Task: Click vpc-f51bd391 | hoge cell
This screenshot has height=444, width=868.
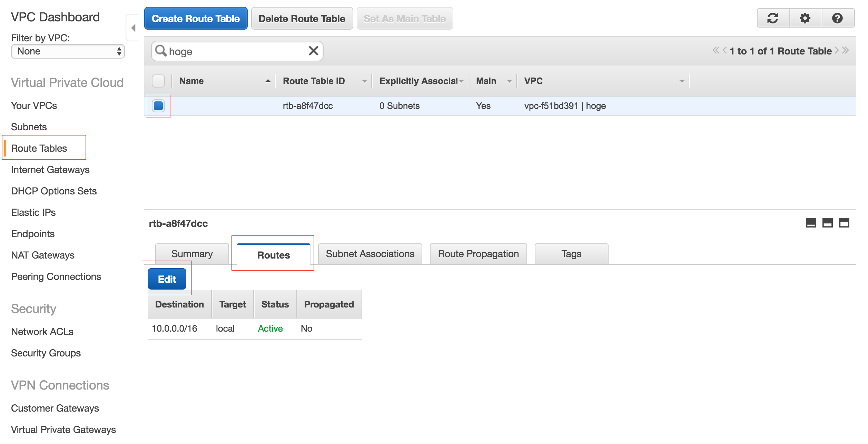Action: pos(565,106)
